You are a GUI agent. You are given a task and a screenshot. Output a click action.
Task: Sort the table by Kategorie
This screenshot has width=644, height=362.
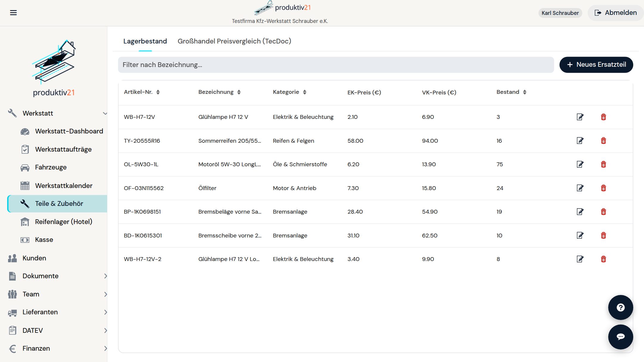[x=304, y=92]
